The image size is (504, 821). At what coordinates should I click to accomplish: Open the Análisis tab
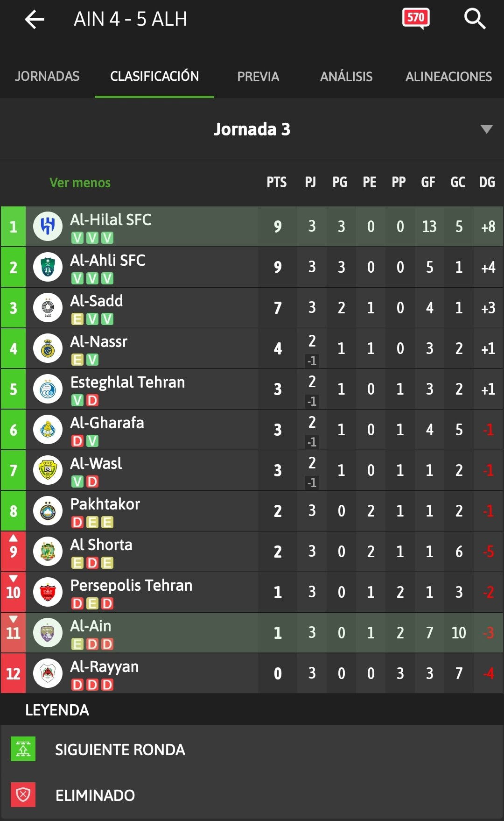[346, 77]
